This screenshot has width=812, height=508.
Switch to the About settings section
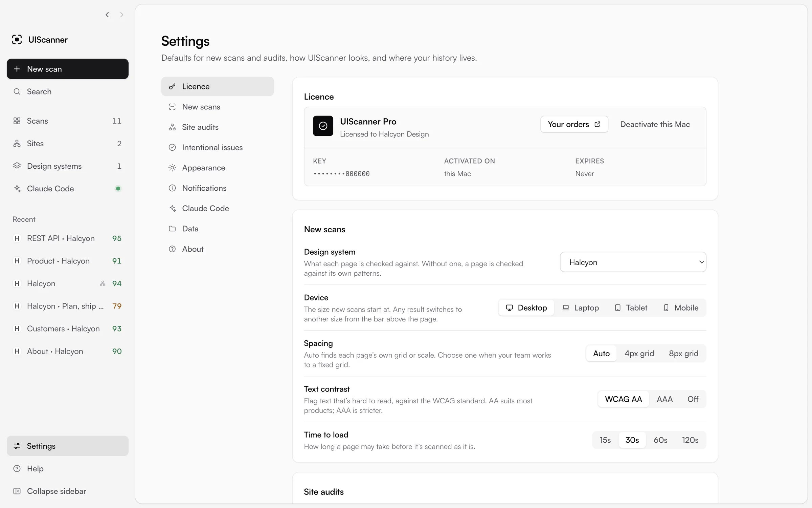tap(218, 249)
